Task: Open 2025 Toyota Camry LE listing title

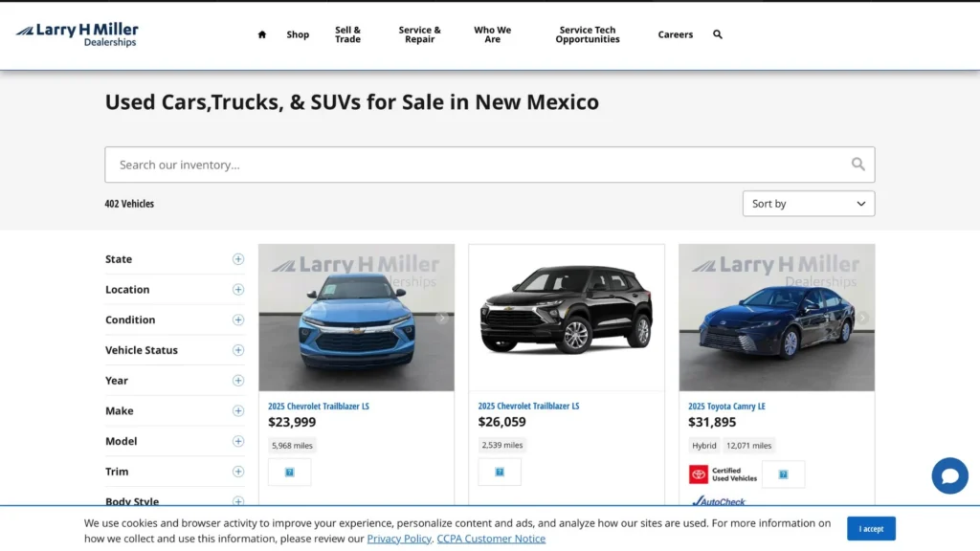Action: (726, 406)
